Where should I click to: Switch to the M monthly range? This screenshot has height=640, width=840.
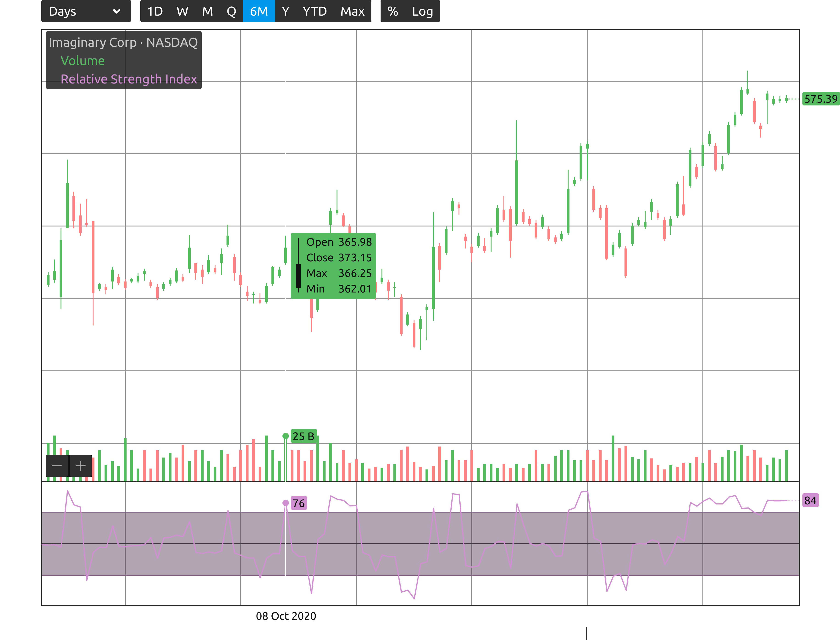[207, 11]
